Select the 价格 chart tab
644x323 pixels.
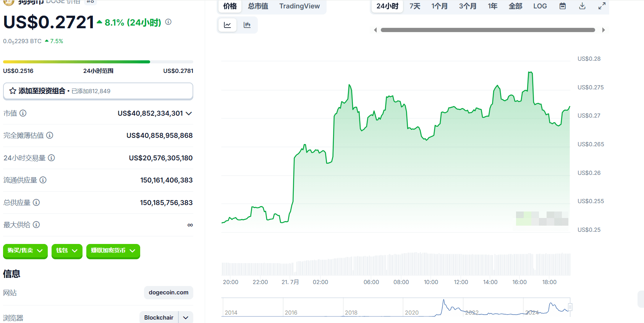coord(230,6)
